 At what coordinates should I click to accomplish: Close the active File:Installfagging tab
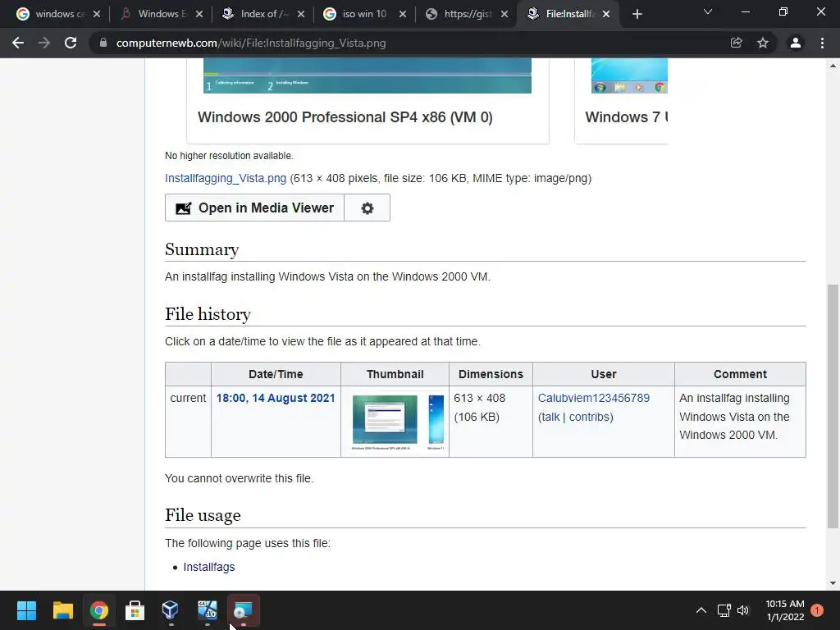606,14
